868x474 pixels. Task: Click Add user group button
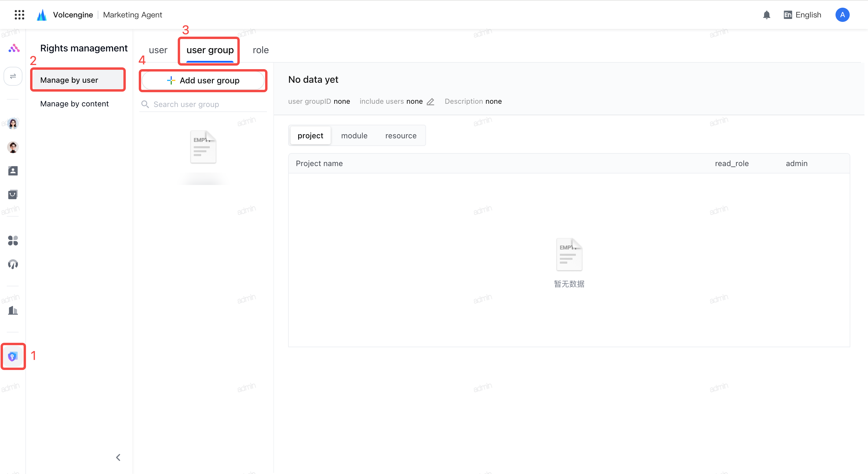coord(203,80)
